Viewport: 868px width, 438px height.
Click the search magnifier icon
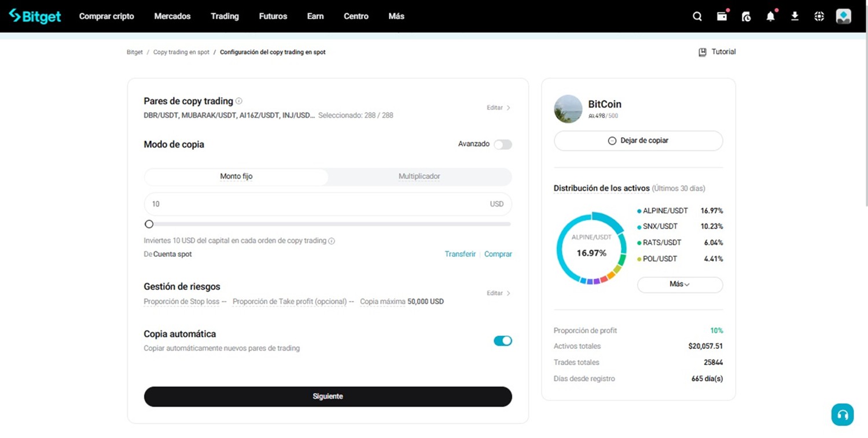697,16
